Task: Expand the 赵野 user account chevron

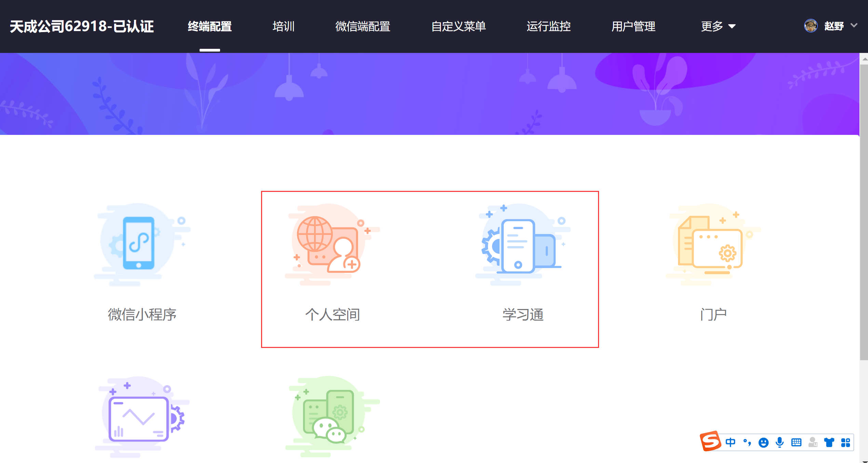Action: pyautogui.click(x=854, y=26)
